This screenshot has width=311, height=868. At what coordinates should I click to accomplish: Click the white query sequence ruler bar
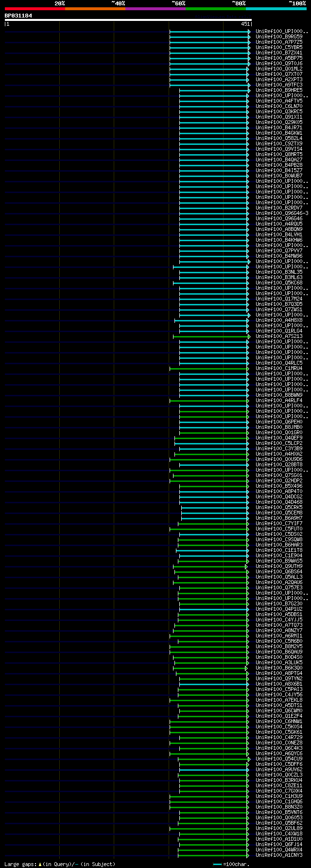pyautogui.click(x=128, y=20)
